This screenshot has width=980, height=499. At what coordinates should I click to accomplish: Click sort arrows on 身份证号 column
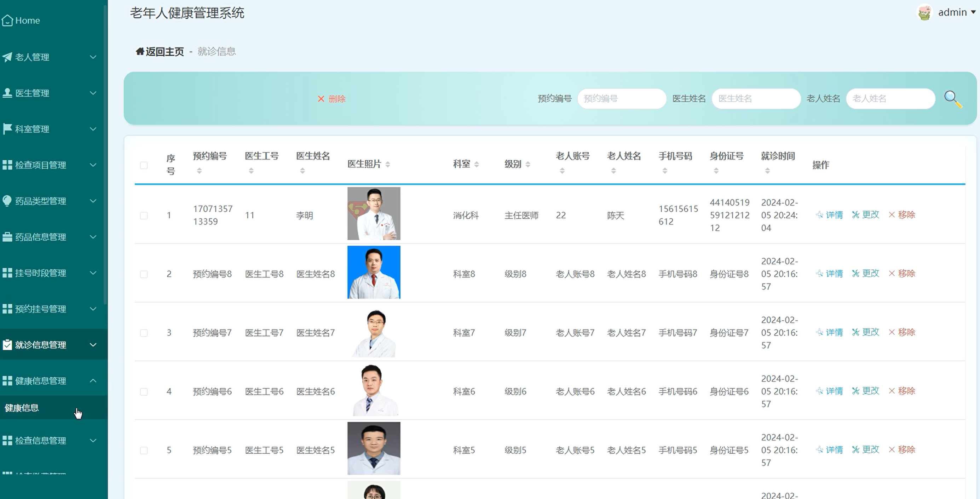click(716, 171)
